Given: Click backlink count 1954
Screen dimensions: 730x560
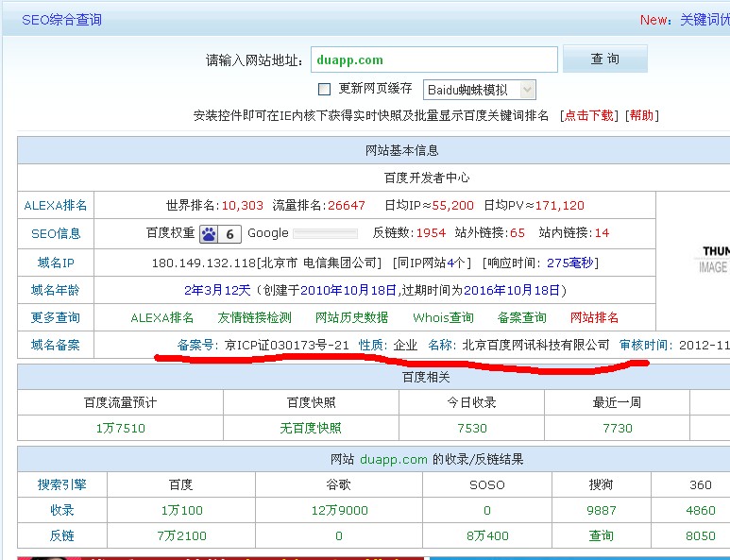Looking at the screenshot, I should pyautogui.click(x=431, y=233).
